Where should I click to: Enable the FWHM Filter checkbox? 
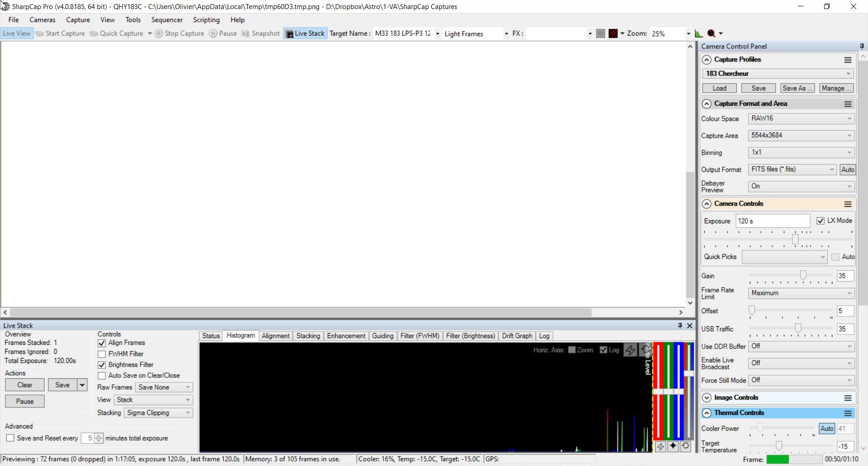tap(102, 354)
